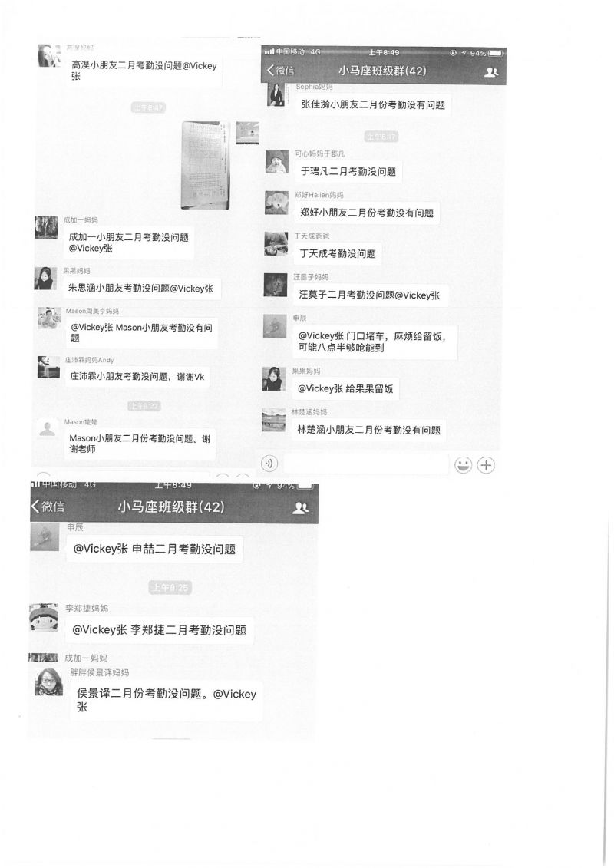Tap the group members icon in lower chat header
Image resolution: width=614 pixels, height=868 pixels.
pyautogui.click(x=300, y=507)
